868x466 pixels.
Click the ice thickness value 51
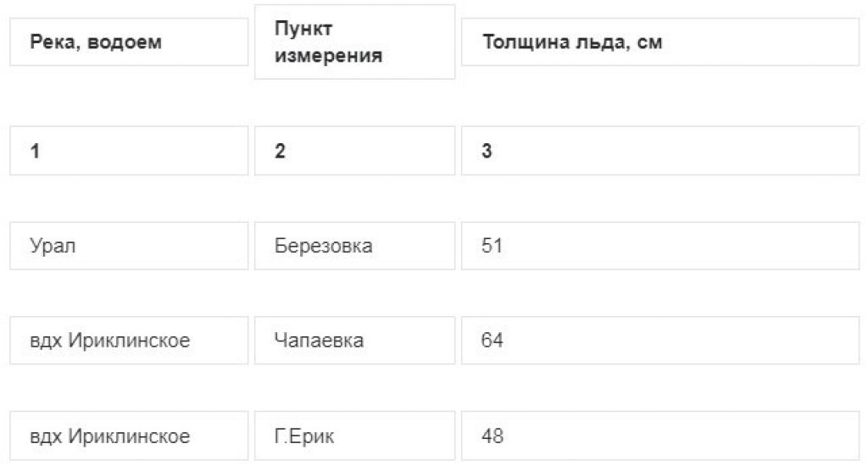(x=492, y=246)
